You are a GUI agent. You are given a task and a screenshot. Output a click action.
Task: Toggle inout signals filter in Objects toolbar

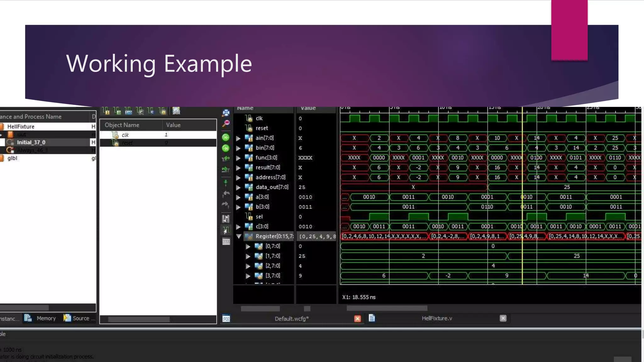click(128, 111)
